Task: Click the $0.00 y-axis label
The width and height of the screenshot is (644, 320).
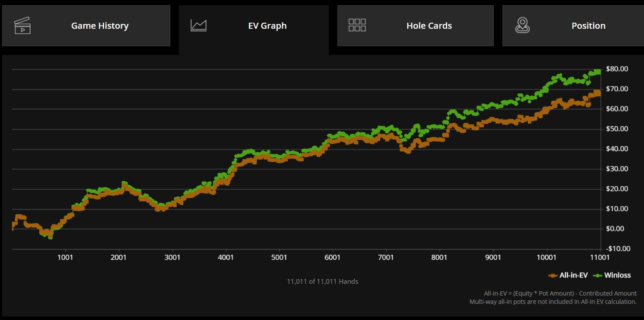Action: pyautogui.click(x=618, y=229)
